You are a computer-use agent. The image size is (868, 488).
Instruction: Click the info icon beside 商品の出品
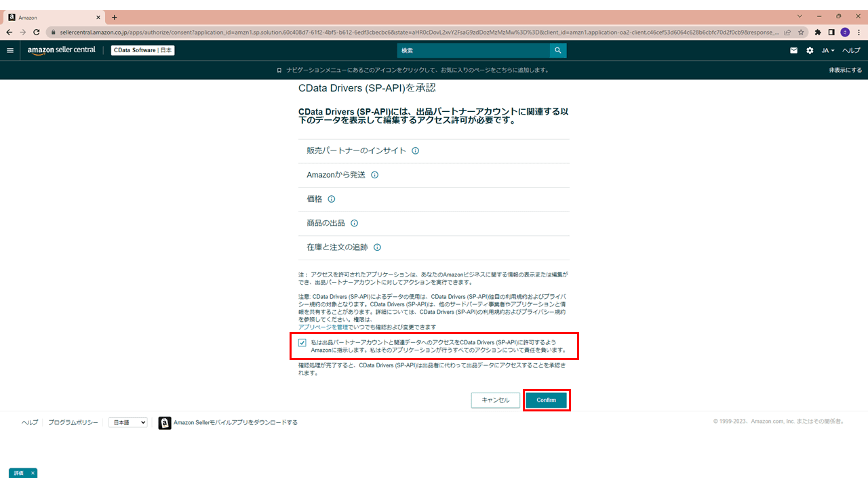354,223
